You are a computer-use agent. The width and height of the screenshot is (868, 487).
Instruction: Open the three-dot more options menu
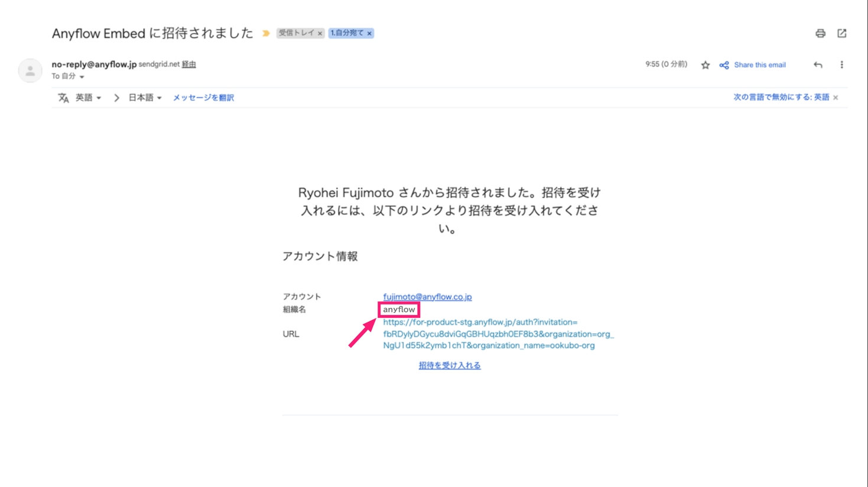click(x=841, y=65)
